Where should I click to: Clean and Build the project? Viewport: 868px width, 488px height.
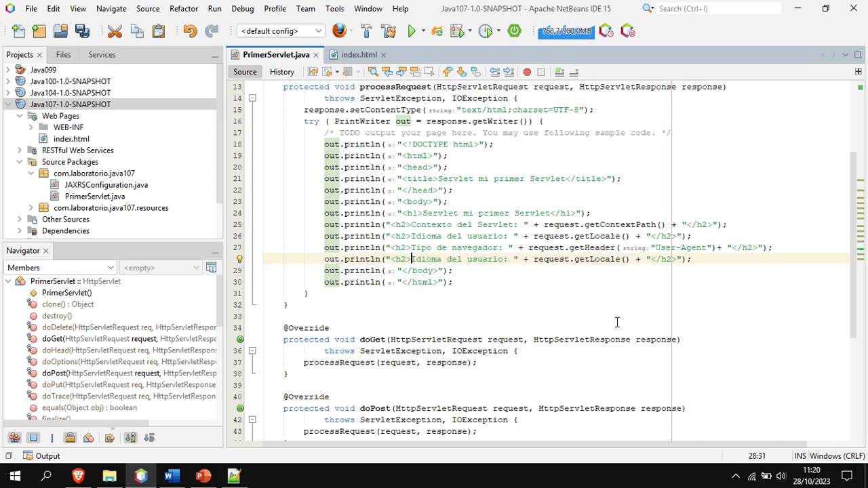tap(389, 31)
